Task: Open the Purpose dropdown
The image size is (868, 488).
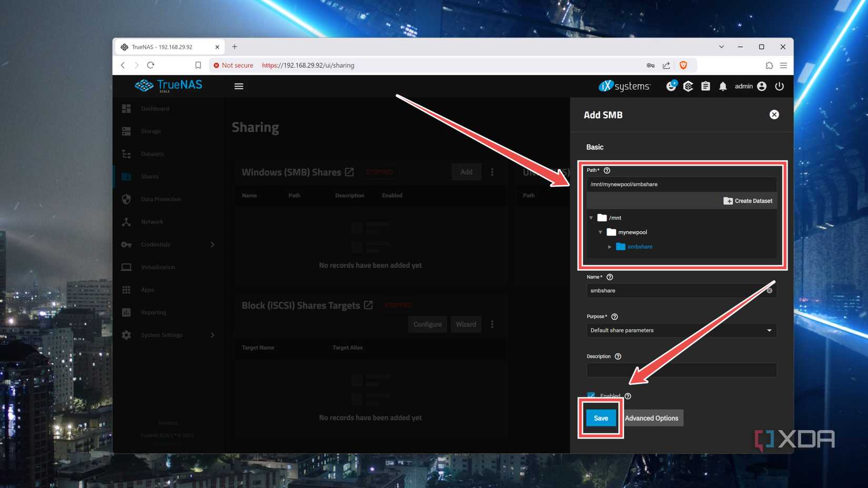Action: click(681, 330)
